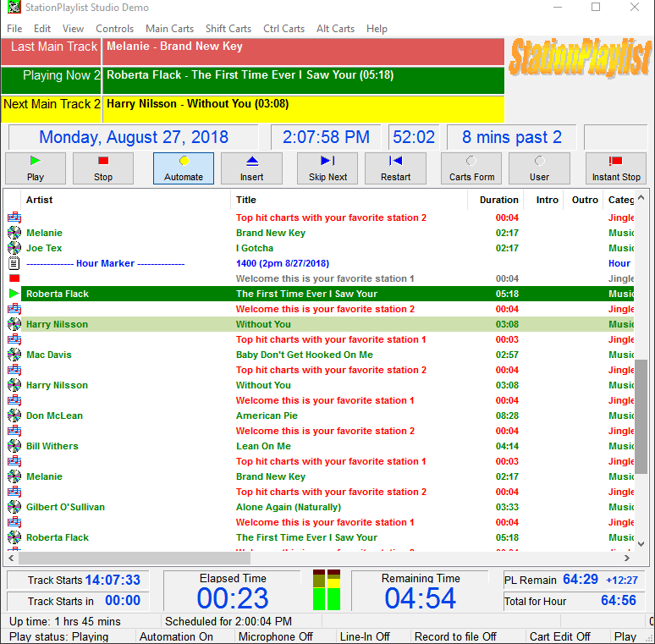Click the audio level VU meter
Viewport: 655px width, 644px height.
(327, 590)
